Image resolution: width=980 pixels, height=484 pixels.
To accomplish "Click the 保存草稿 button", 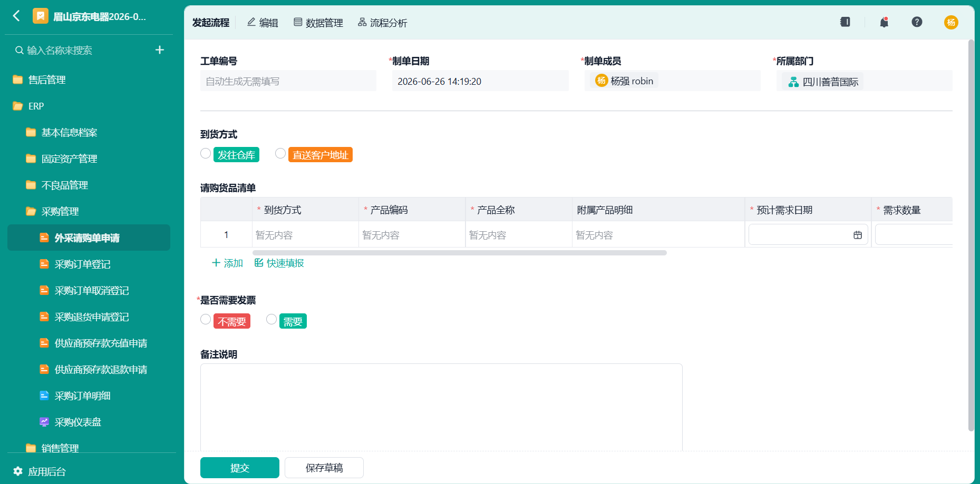I will tap(324, 468).
